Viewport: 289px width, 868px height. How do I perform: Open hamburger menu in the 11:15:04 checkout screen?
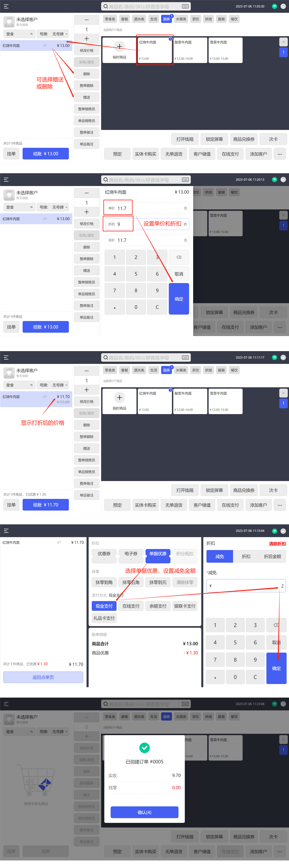point(6,531)
